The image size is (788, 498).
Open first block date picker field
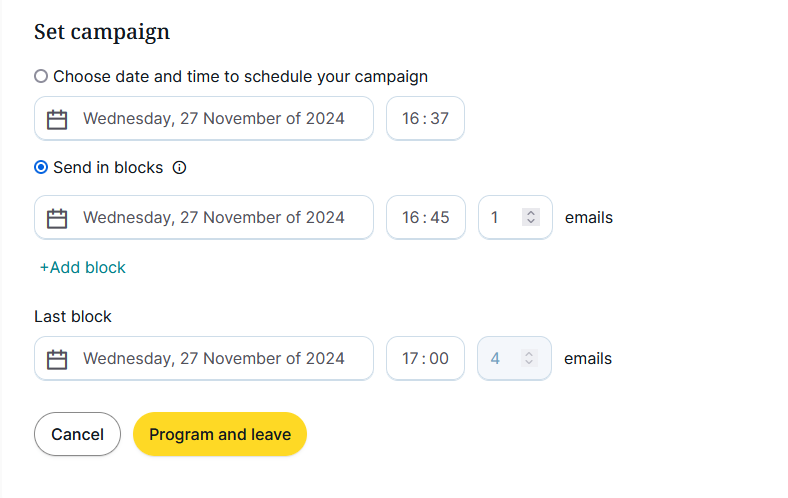tap(213, 218)
